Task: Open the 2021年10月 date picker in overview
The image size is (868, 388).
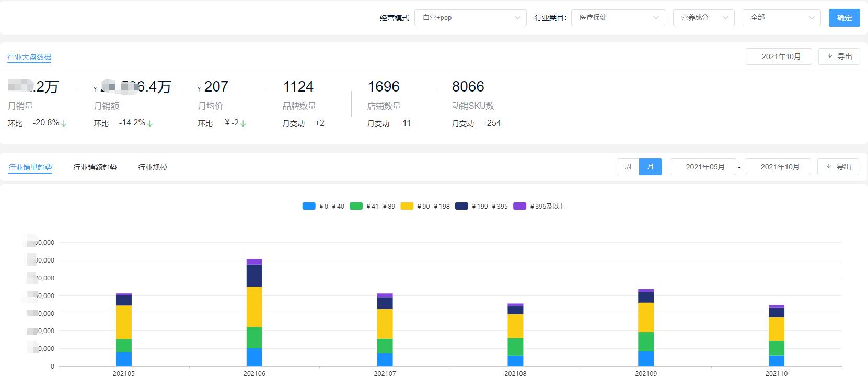Action: coord(779,56)
